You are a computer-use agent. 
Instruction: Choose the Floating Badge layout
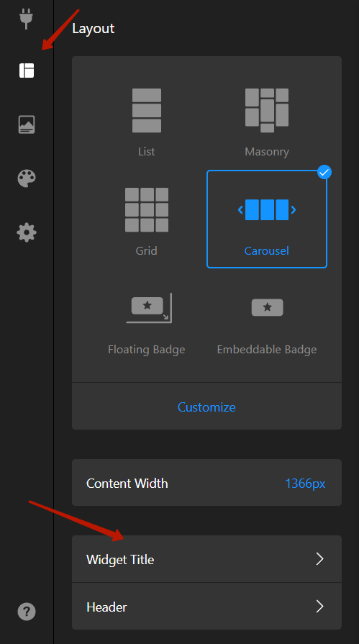point(147,324)
